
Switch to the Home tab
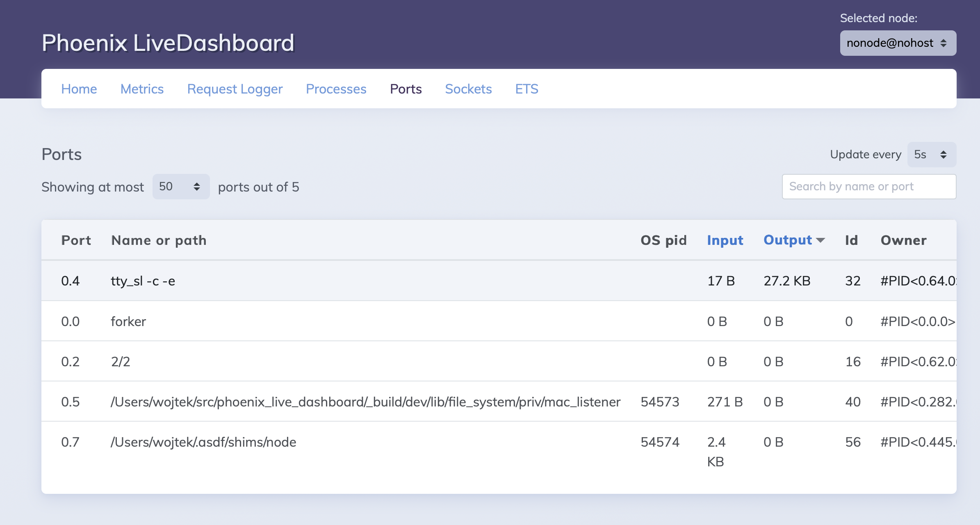tap(79, 89)
